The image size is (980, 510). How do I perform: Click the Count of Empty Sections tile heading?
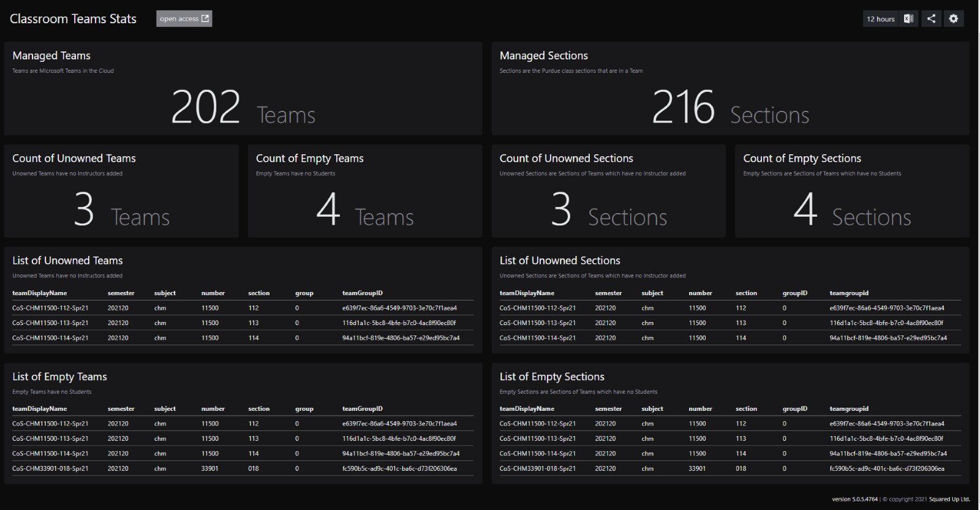point(802,159)
